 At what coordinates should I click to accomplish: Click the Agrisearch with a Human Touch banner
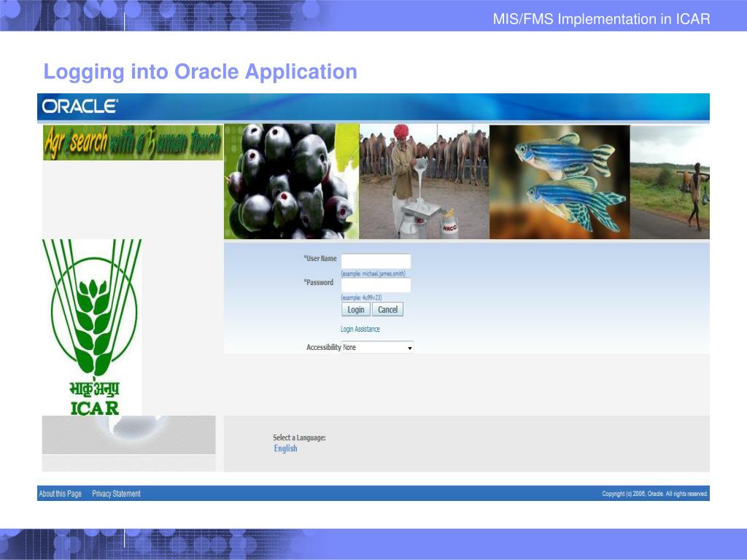tap(132, 143)
